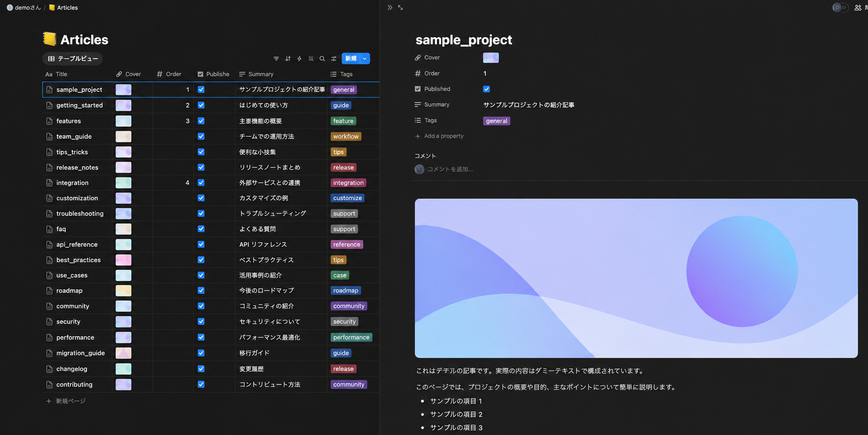Click the performance tag in the table

[x=352, y=338]
